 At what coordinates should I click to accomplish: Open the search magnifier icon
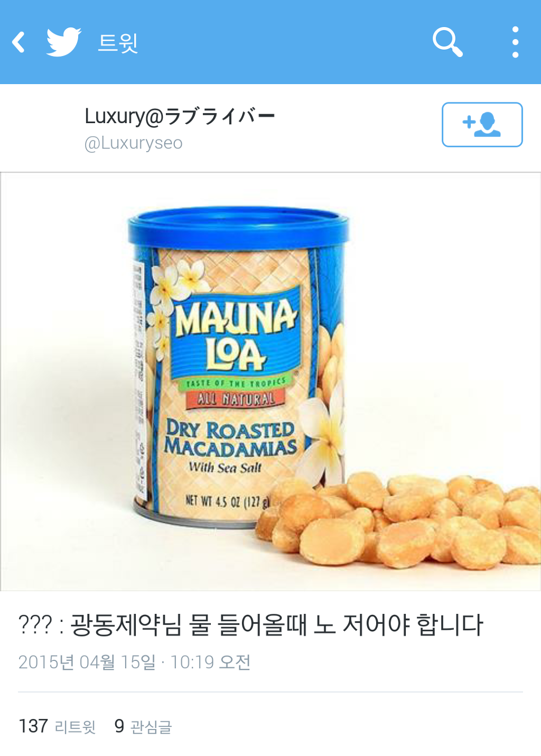(x=447, y=42)
